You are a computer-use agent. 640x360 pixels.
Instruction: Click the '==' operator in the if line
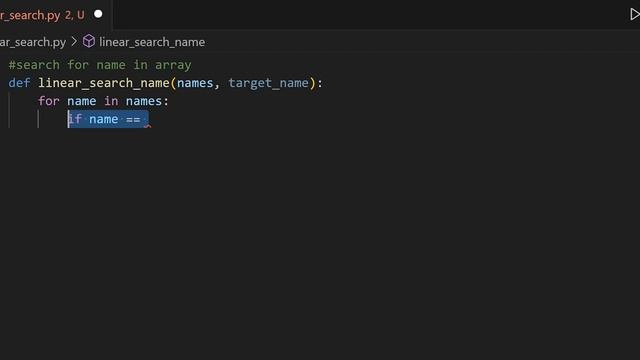point(133,119)
